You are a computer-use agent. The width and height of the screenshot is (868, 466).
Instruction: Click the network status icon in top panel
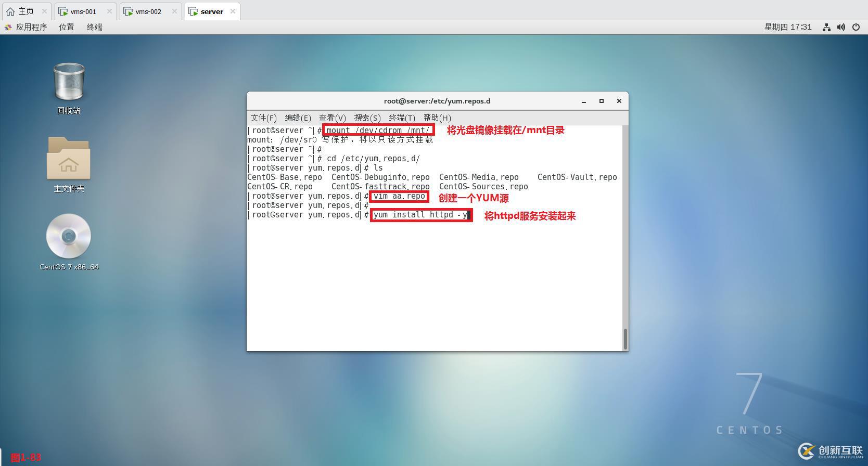click(826, 27)
